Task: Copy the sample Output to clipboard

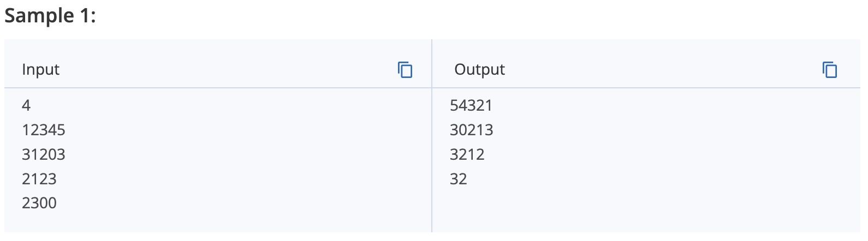Action: [830, 70]
